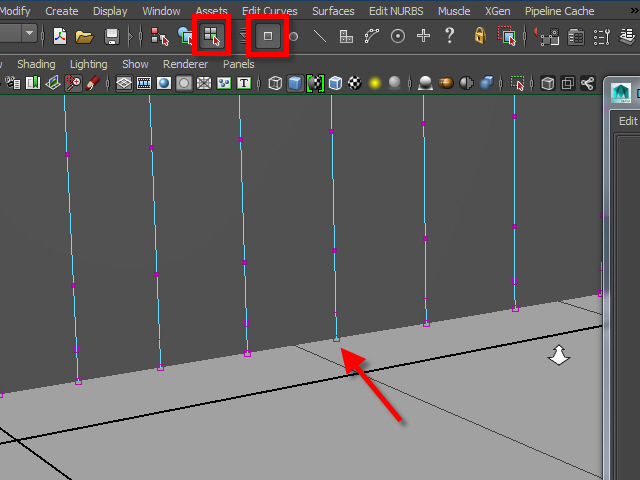Click the New Scene icon
640x480 pixels.
click(x=60, y=36)
